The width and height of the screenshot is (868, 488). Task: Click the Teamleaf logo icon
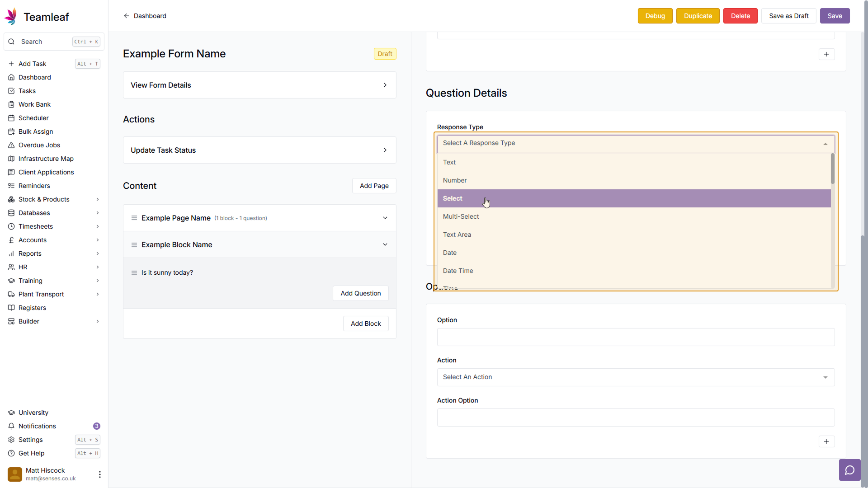click(x=11, y=17)
